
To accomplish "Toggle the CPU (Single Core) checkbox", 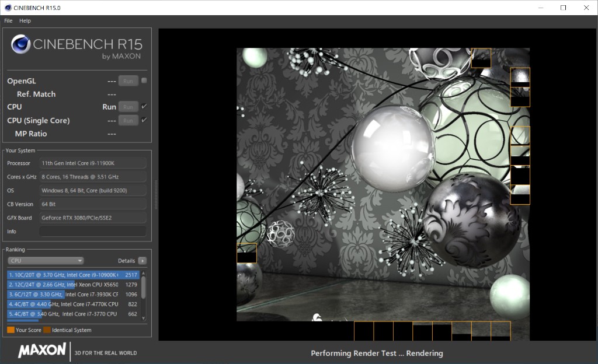I will [144, 120].
